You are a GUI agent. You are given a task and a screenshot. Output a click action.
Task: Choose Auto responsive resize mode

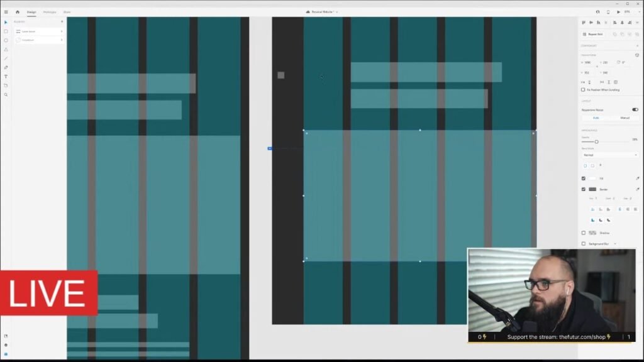tap(596, 118)
